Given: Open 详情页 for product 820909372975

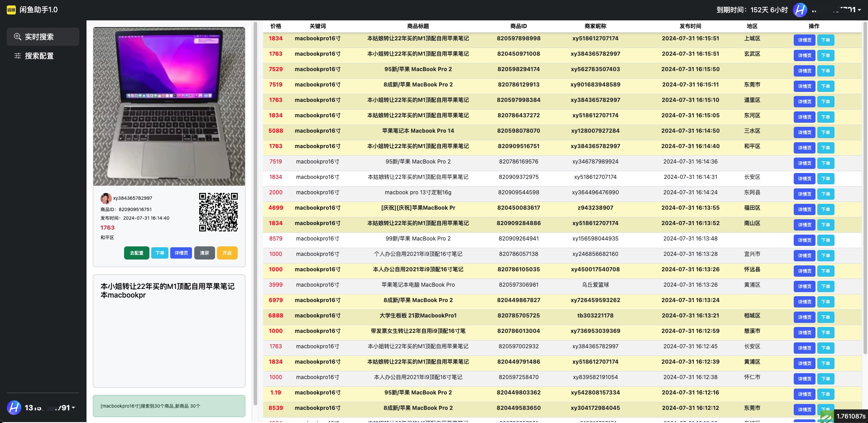Looking at the screenshot, I should click(805, 179).
